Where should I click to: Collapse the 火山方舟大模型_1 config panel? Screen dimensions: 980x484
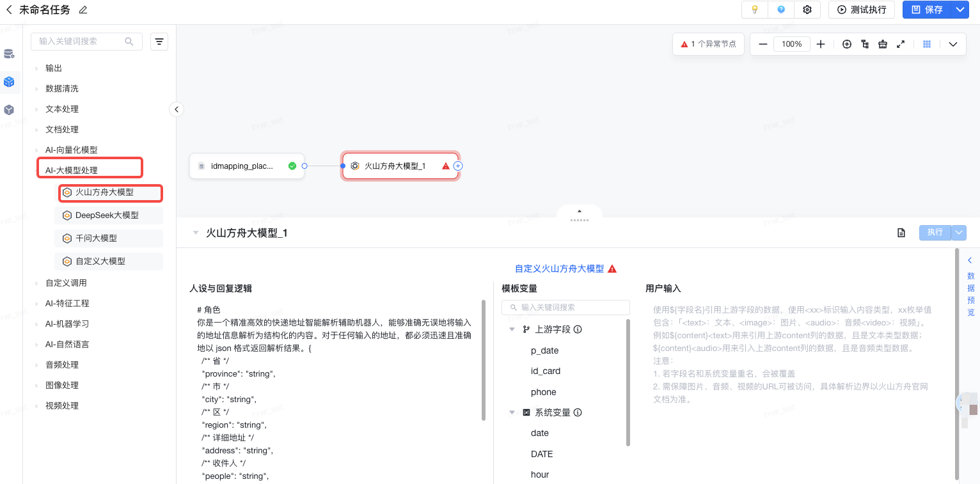[x=196, y=233]
